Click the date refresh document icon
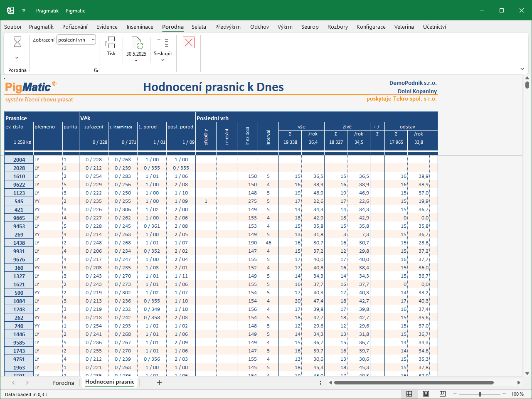Viewport: 532px width, 399px height. point(137,43)
